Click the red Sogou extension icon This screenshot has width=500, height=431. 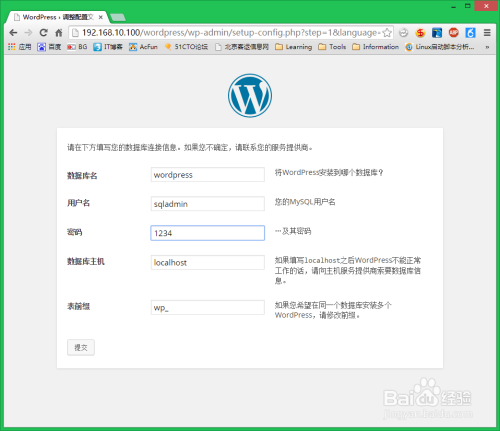tap(420, 33)
